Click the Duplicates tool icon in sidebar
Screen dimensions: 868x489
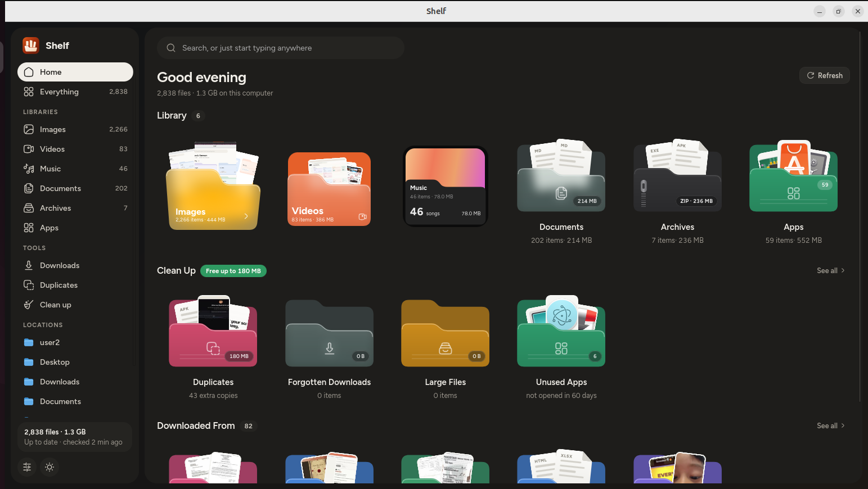(x=29, y=285)
